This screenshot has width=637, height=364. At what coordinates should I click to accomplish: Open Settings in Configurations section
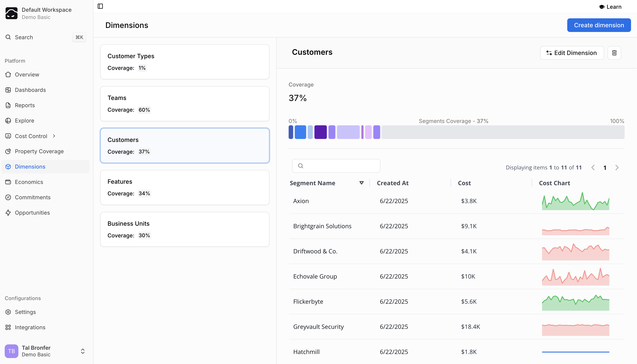click(25, 312)
